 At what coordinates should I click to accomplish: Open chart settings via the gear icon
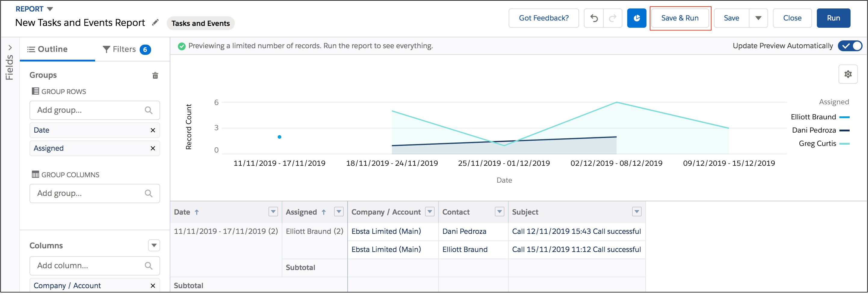(848, 74)
